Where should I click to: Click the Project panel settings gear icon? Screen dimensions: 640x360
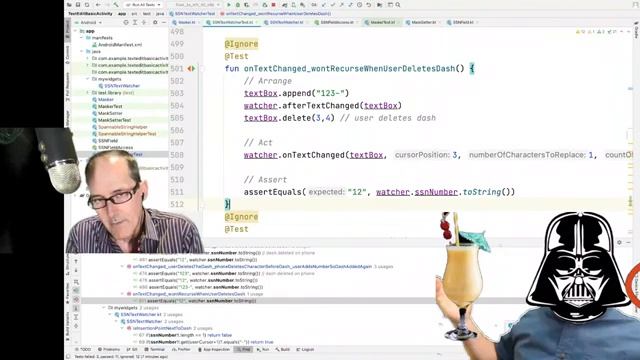(155, 22)
